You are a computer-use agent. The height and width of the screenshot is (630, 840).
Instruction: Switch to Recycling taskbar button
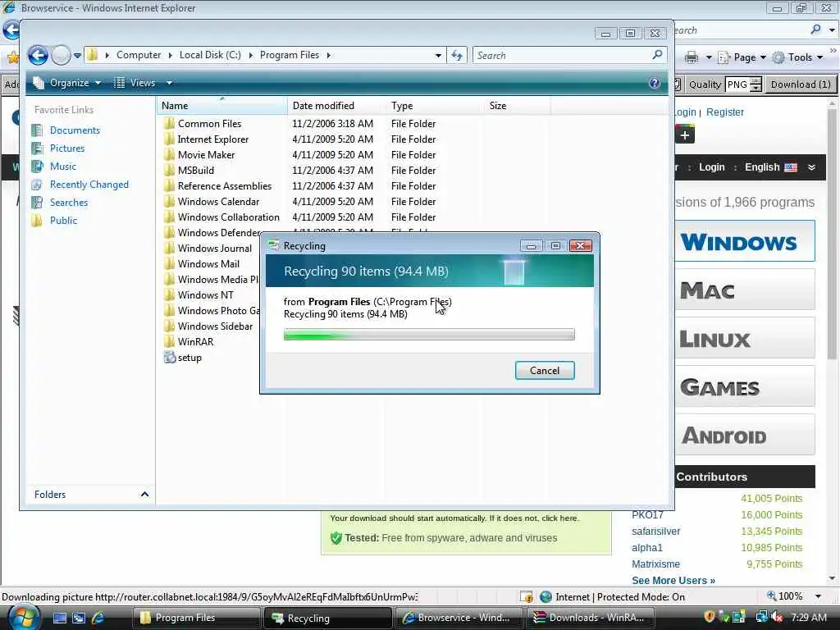(328, 618)
